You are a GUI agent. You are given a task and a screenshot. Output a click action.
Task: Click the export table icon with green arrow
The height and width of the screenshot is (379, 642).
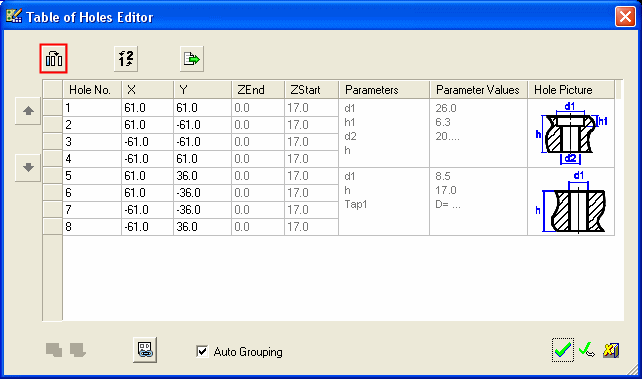tap(192, 59)
